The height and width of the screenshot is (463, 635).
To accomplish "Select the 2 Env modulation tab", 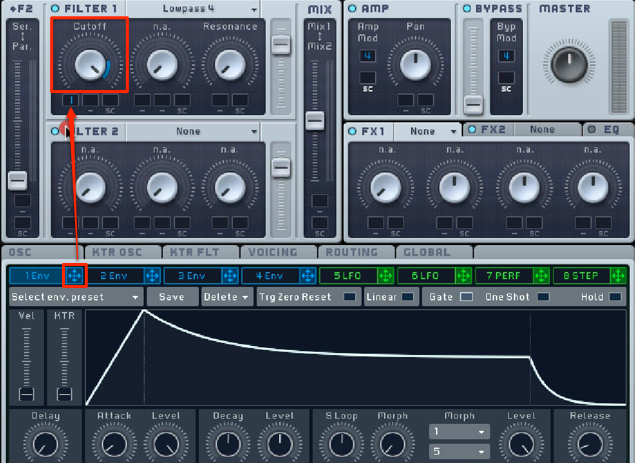I will click(115, 276).
